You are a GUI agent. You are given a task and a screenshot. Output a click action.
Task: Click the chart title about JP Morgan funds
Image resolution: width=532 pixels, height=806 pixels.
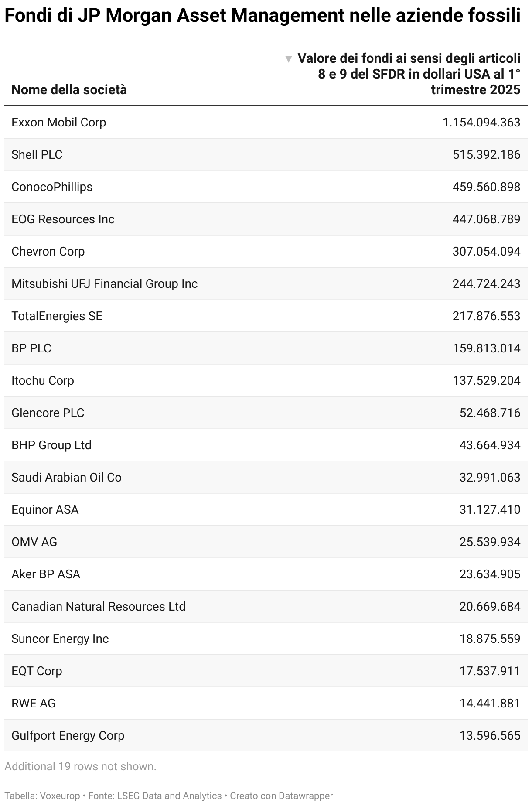point(263,16)
